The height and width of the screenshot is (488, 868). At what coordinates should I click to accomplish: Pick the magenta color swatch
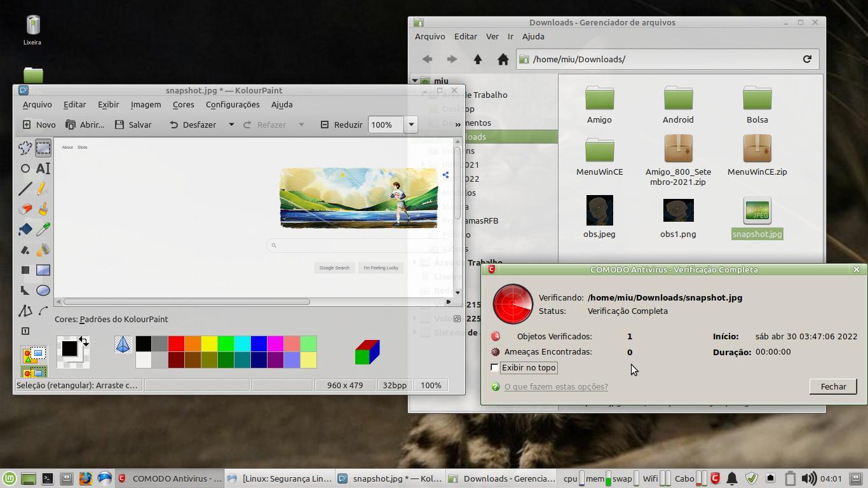tap(275, 344)
